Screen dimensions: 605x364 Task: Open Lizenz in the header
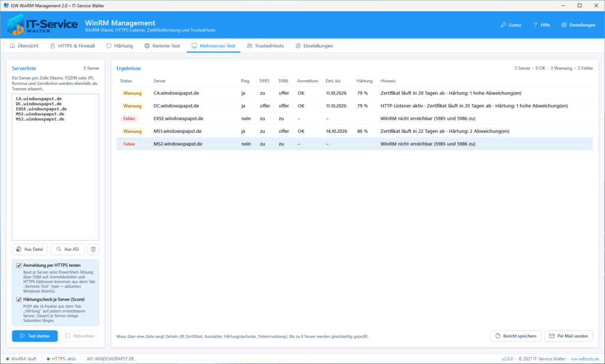[511, 25]
